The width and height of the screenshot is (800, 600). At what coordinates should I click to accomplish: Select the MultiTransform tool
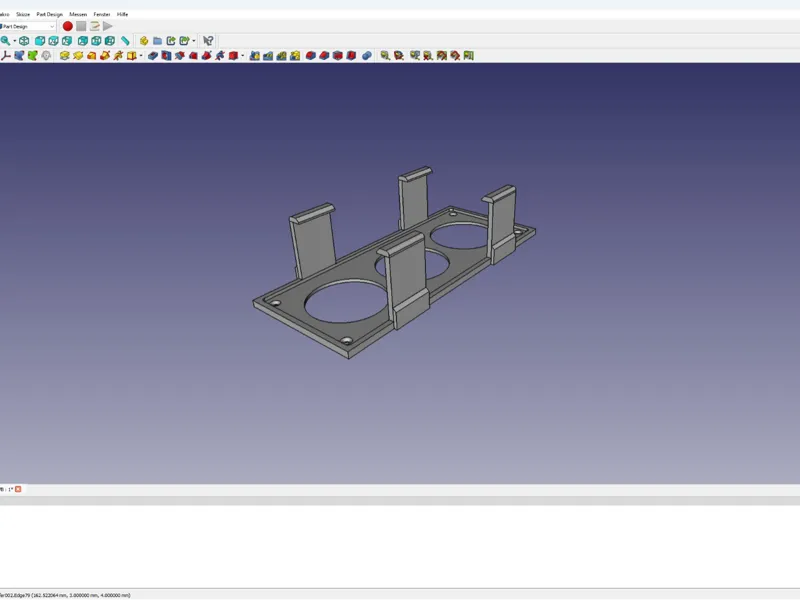pos(295,56)
